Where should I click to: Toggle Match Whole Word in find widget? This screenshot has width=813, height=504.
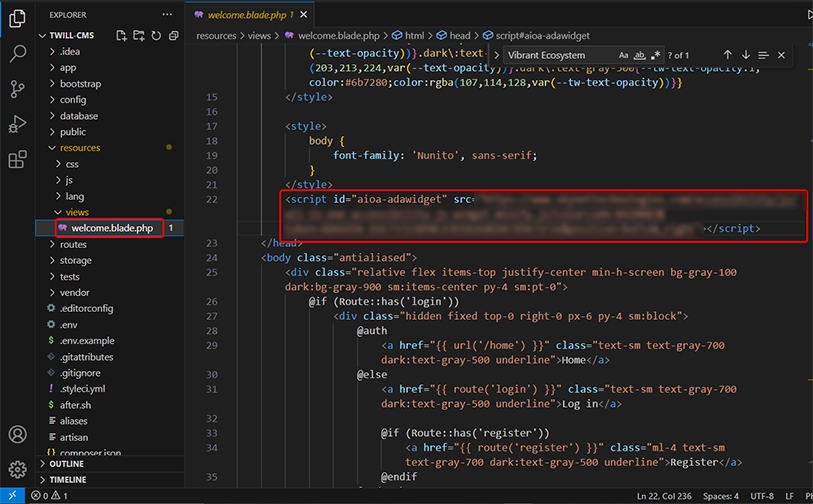(x=640, y=55)
